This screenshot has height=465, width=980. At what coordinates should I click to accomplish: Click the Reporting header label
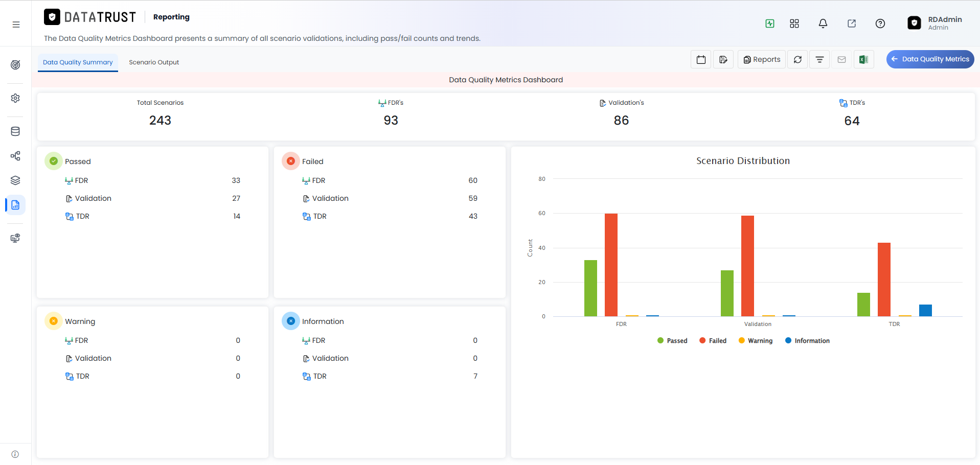click(171, 17)
